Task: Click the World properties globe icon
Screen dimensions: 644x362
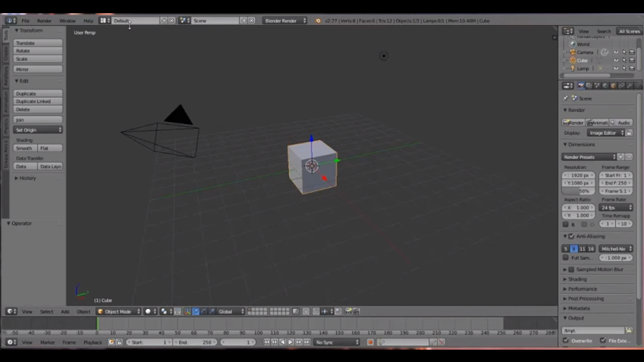Action: coord(606,85)
